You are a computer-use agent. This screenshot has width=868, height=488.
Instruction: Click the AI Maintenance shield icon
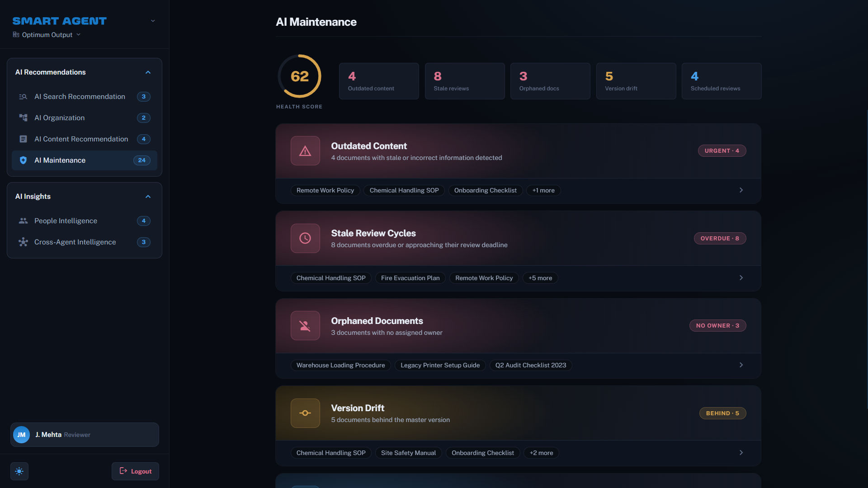(x=23, y=160)
